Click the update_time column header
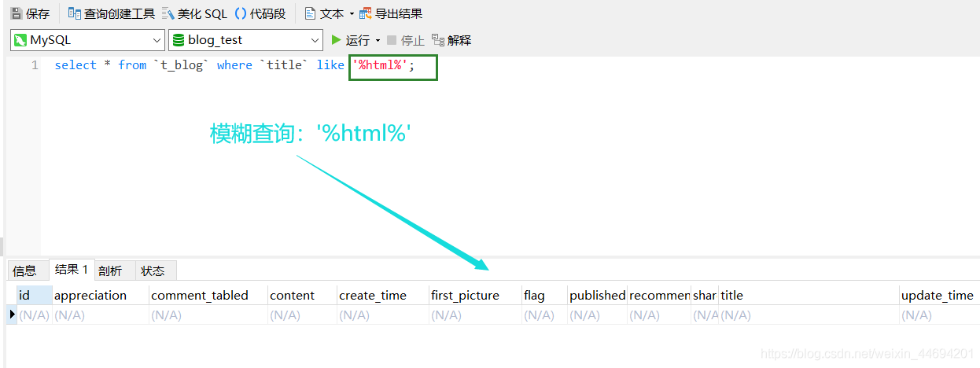980x368 pixels. point(940,295)
